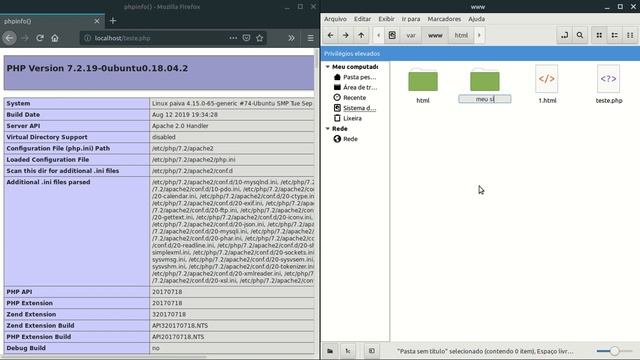Viewport: 640px width, 360px height.
Task: Open the Arquivo menu
Action: [x=335, y=19]
